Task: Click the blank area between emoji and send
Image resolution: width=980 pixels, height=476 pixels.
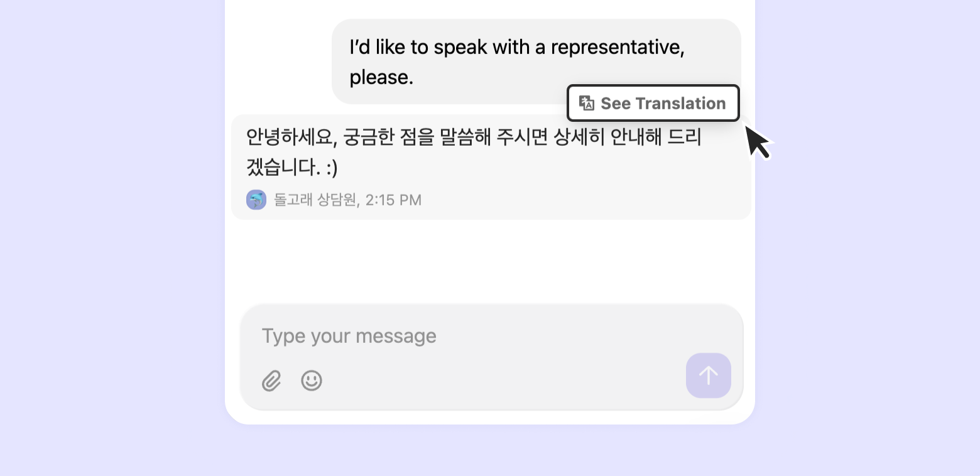Action: tap(503, 381)
